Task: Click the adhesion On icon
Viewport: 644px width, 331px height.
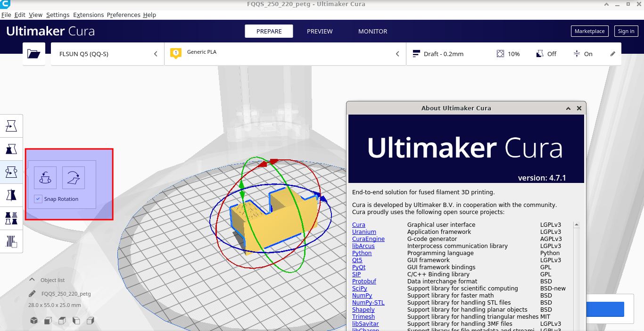Action: tap(577, 54)
